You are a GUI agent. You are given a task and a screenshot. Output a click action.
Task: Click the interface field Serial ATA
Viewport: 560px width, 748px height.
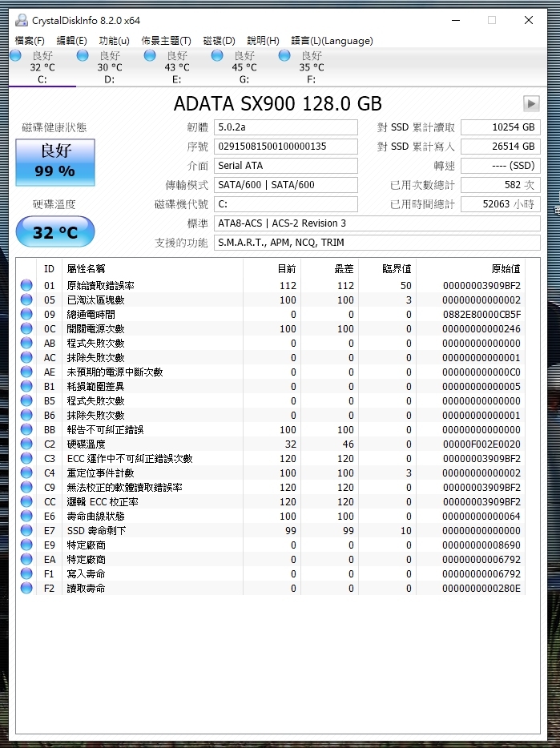tap(285, 166)
